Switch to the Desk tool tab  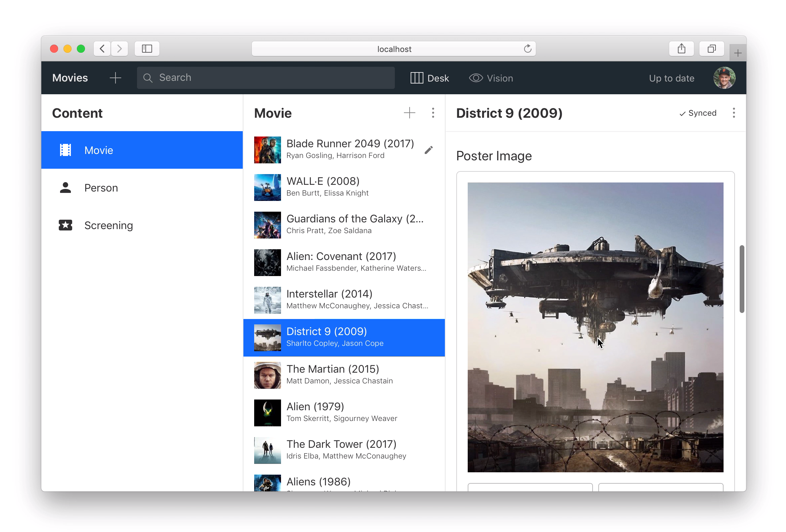click(x=429, y=78)
